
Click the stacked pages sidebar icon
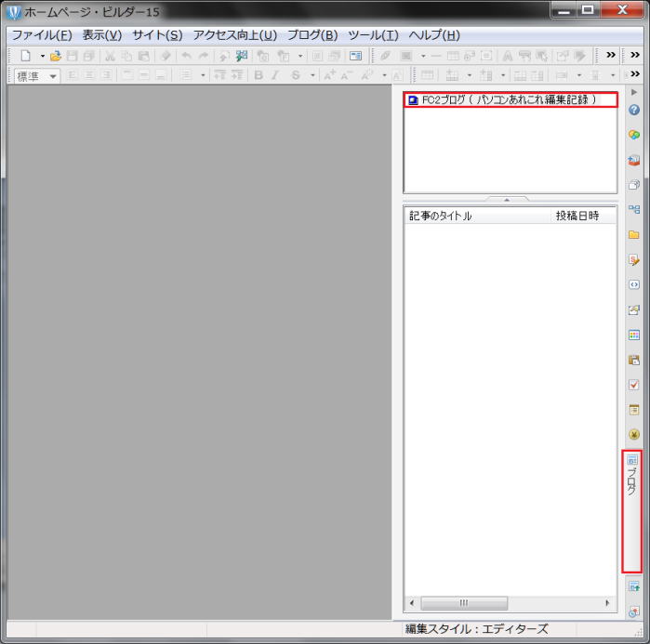coord(634,185)
